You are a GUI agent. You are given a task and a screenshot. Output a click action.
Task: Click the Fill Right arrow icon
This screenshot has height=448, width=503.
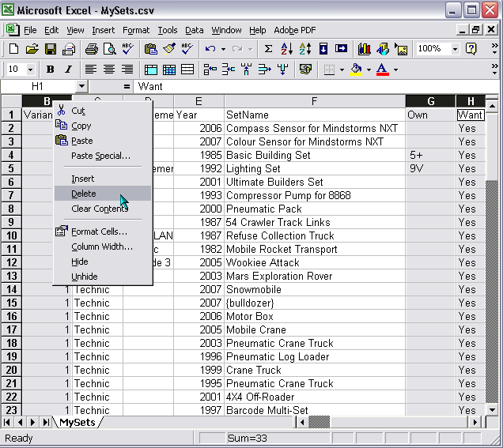tap(341, 49)
